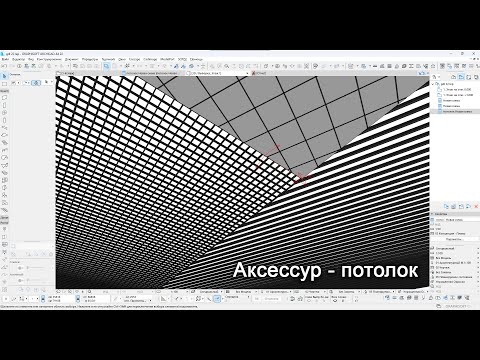Image resolution: width=480 pixels, height=360 pixels.
Task: Open the Окно menu
Action: [122, 59]
